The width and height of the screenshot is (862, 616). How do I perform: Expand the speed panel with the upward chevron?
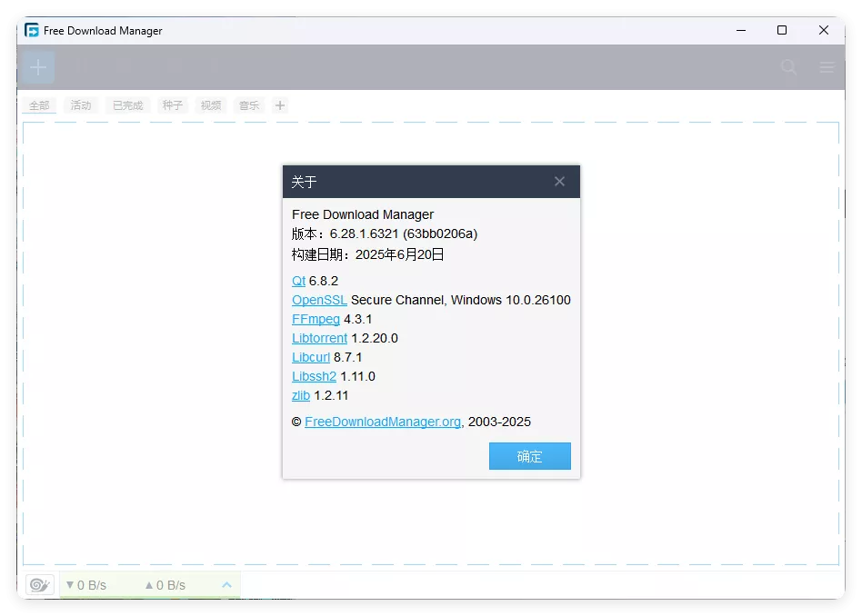tap(226, 585)
